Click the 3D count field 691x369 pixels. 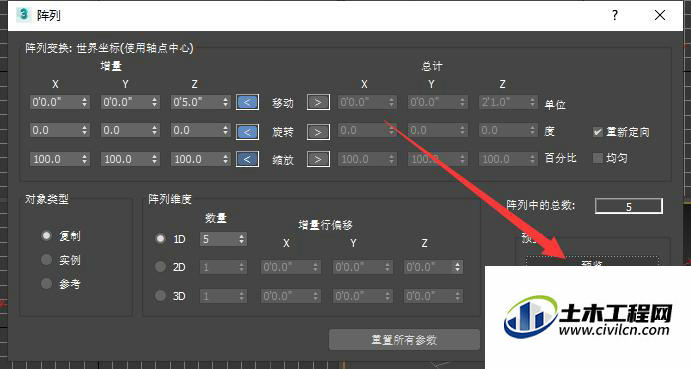223,296
